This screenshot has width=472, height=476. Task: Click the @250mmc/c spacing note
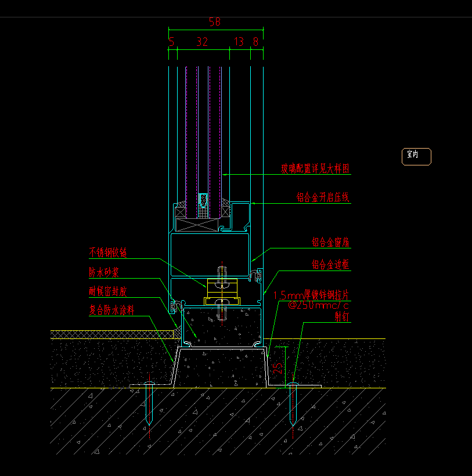click(x=318, y=305)
